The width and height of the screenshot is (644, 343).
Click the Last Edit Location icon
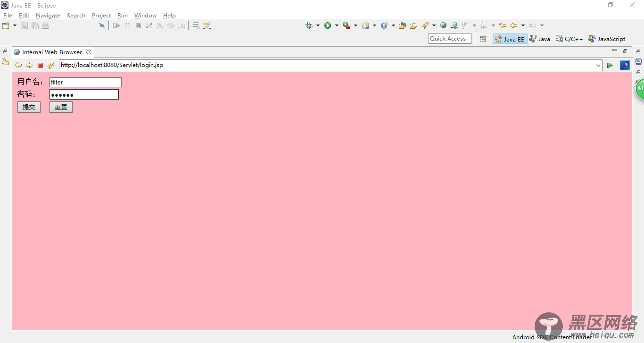click(x=503, y=25)
